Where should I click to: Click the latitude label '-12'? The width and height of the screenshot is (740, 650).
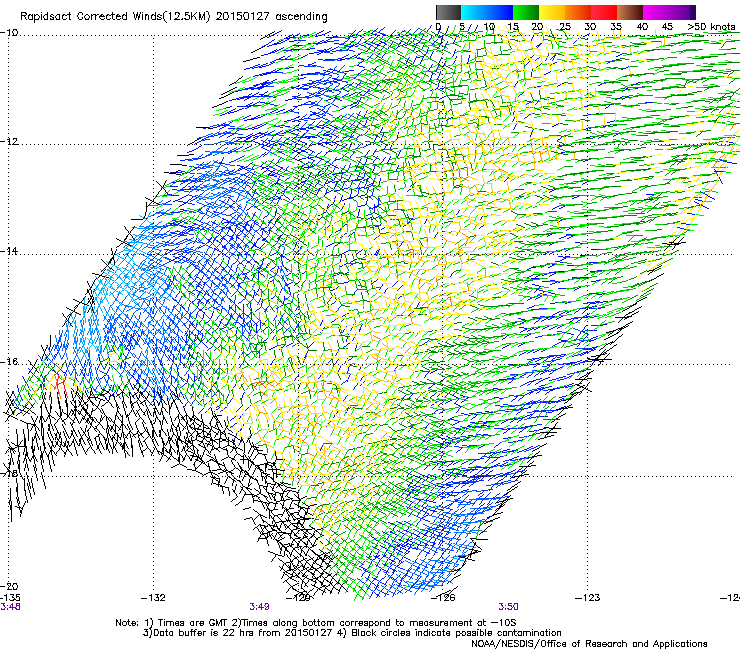tap(9, 142)
